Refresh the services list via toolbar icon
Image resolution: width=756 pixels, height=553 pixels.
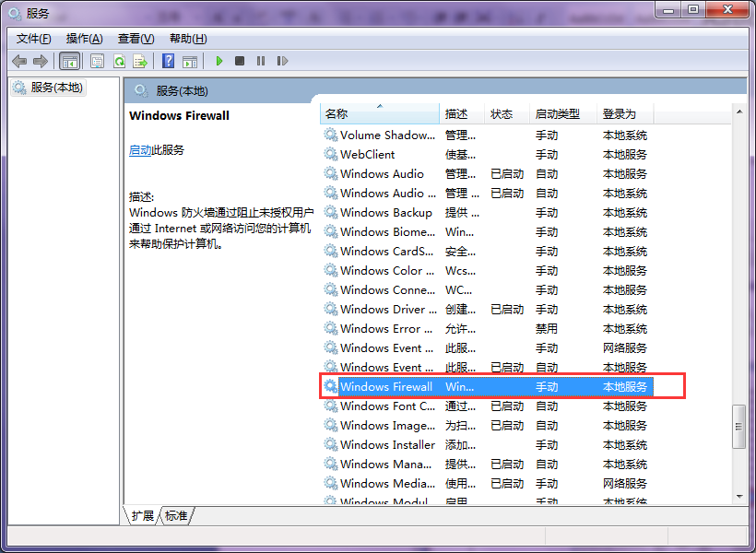pos(119,61)
